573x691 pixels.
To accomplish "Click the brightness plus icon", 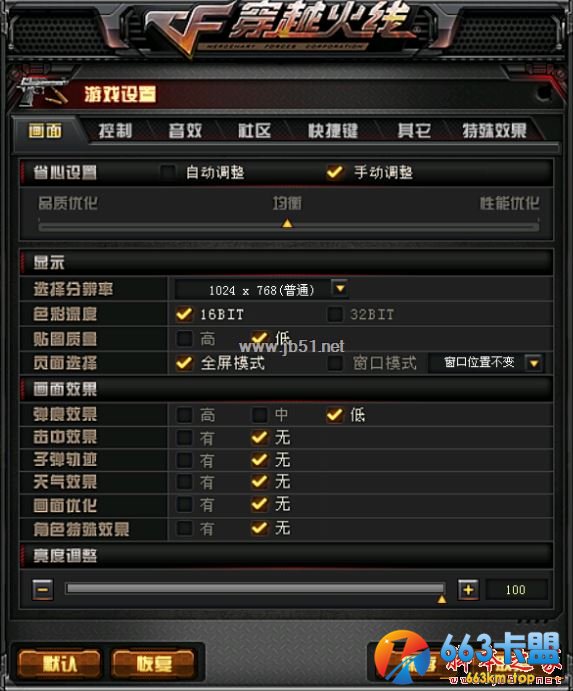I will pos(468,590).
